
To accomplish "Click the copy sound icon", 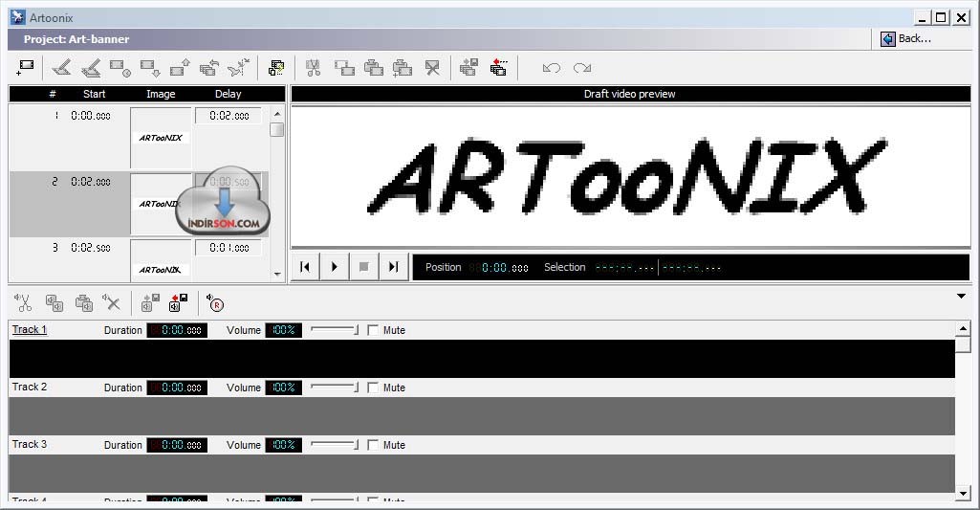I will click(x=54, y=303).
